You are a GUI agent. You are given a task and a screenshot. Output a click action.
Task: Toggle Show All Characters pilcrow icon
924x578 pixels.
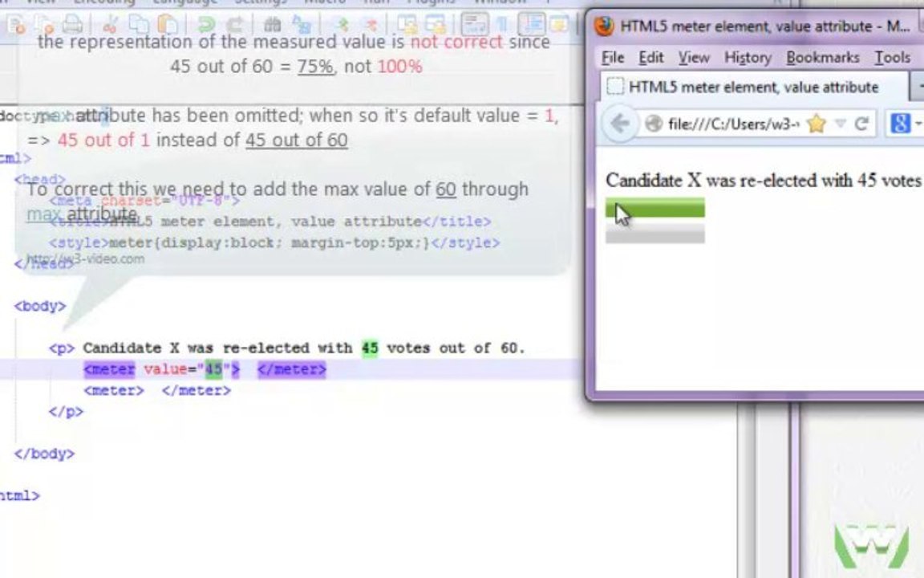tap(503, 24)
